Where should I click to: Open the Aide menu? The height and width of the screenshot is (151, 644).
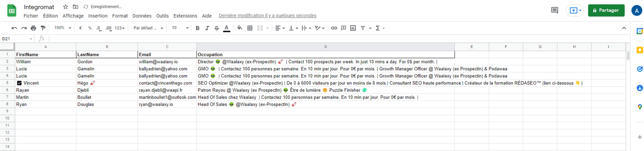click(x=207, y=16)
